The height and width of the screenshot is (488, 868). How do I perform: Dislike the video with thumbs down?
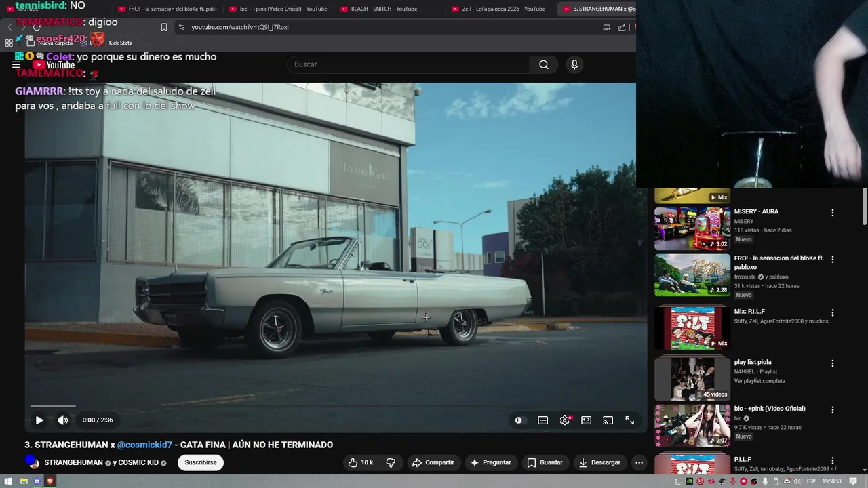coord(391,462)
